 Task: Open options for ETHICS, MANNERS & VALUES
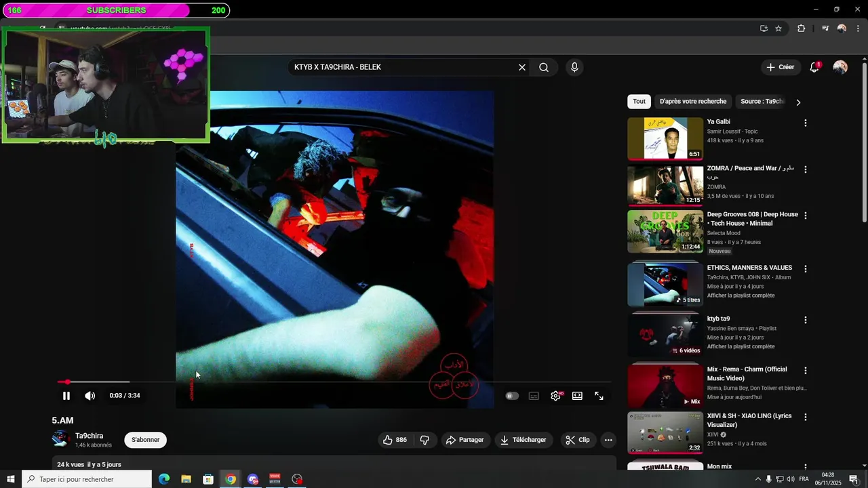(x=806, y=269)
